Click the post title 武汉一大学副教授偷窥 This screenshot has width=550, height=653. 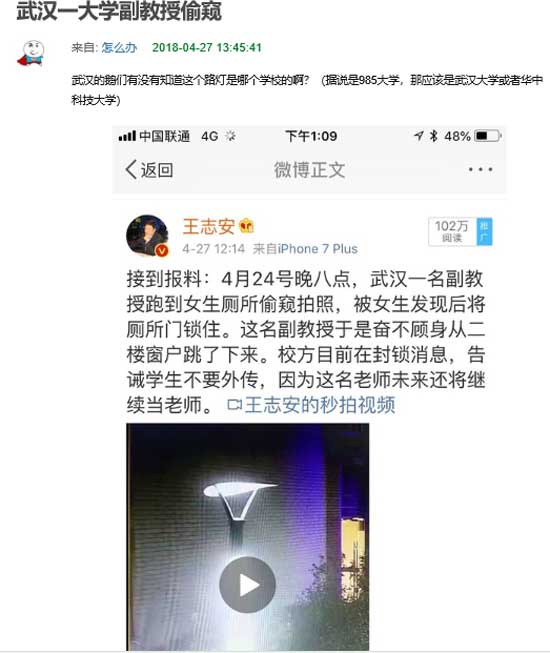(119, 10)
